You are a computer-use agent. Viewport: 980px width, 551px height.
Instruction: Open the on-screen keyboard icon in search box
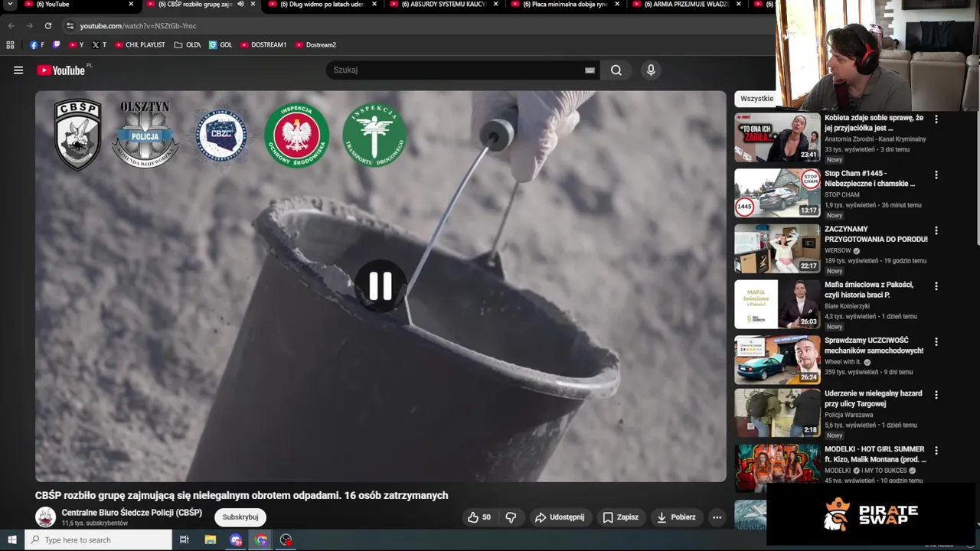click(x=590, y=70)
